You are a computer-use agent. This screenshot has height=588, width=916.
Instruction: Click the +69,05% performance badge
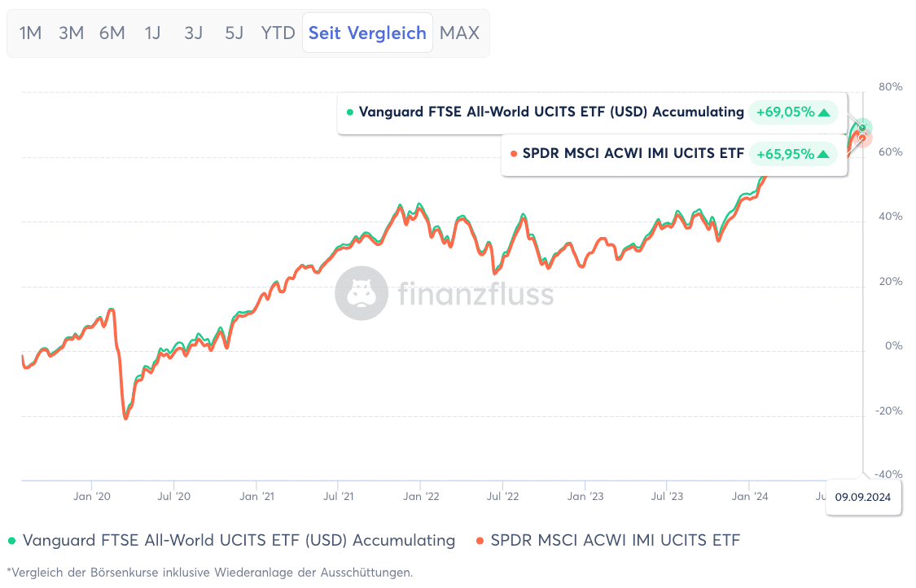pos(793,112)
